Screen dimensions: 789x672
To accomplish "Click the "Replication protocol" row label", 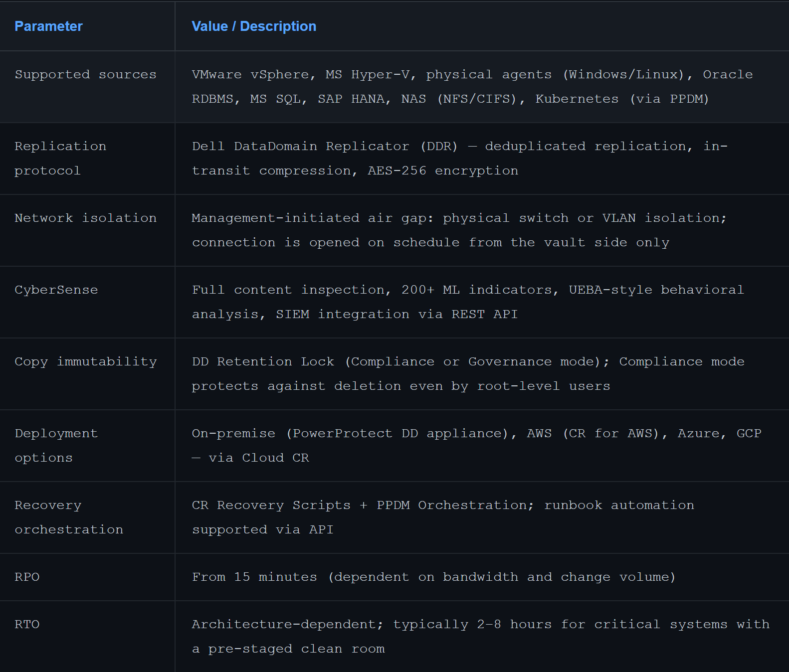I will tap(60, 159).
